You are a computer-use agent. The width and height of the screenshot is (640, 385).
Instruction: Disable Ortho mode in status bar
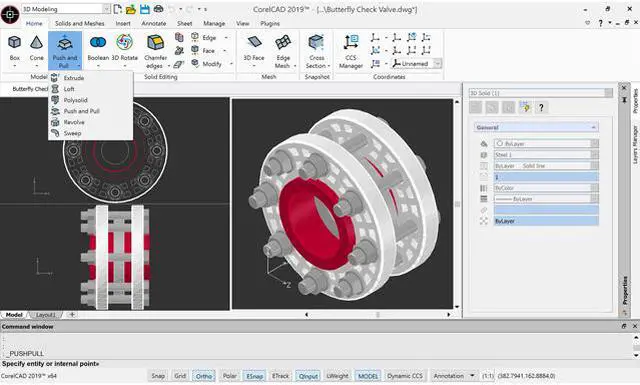(x=204, y=376)
